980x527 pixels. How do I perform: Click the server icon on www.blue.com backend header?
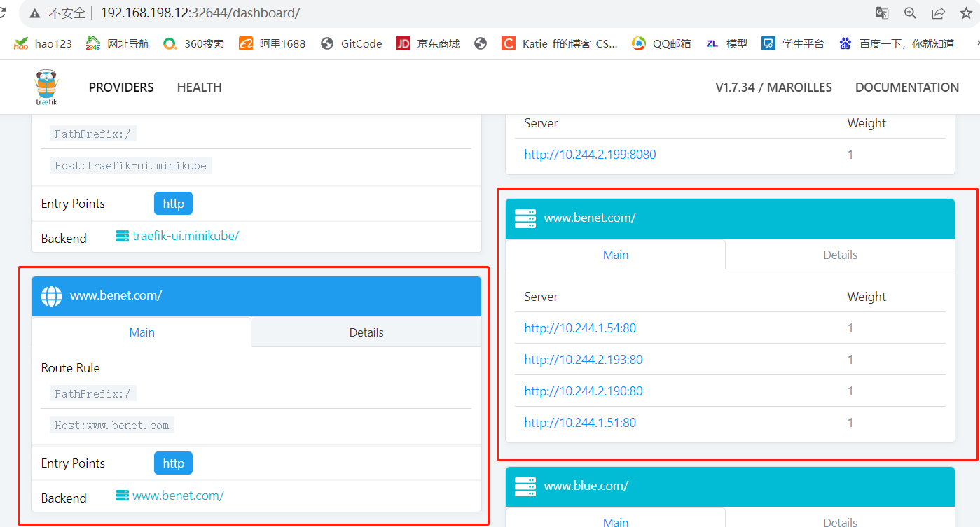tap(525, 486)
